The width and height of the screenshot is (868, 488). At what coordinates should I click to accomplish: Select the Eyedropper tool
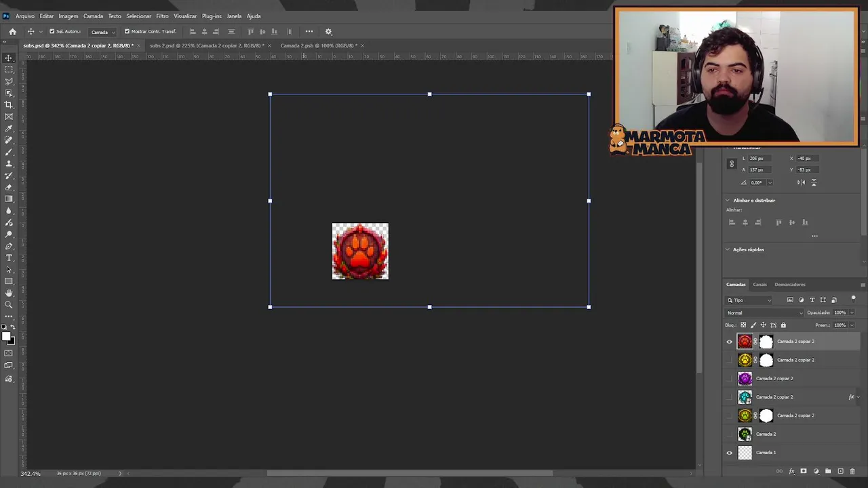[9, 128]
